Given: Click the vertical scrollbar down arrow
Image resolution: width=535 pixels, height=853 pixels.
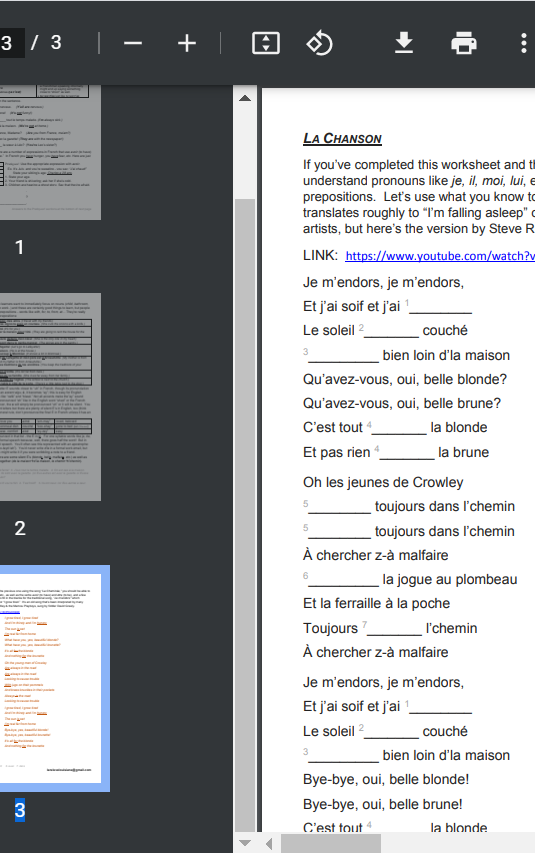Looking at the screenshot, I should click(x=245, y=843).
